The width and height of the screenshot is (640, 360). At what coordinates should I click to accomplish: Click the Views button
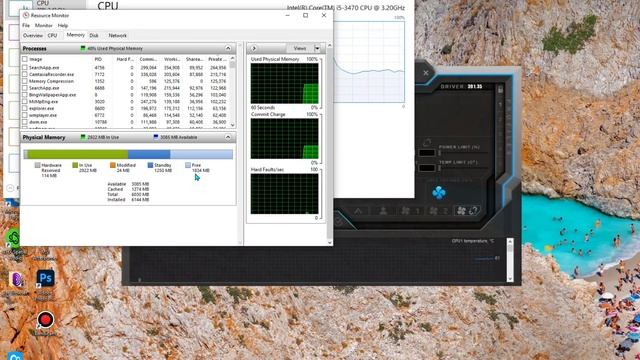[300, 48]
